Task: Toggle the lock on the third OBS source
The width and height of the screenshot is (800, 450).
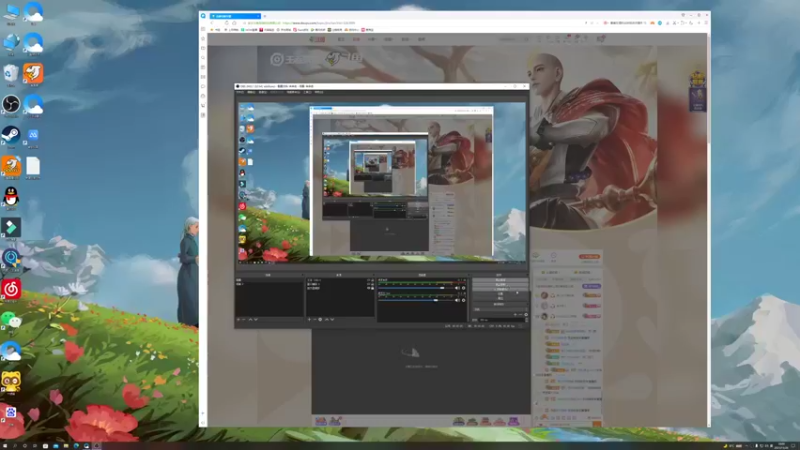Action: click(x=372, y=288)
